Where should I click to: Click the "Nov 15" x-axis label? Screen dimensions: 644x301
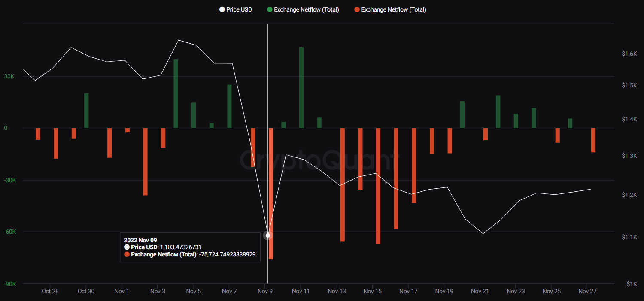click(373, 292)
